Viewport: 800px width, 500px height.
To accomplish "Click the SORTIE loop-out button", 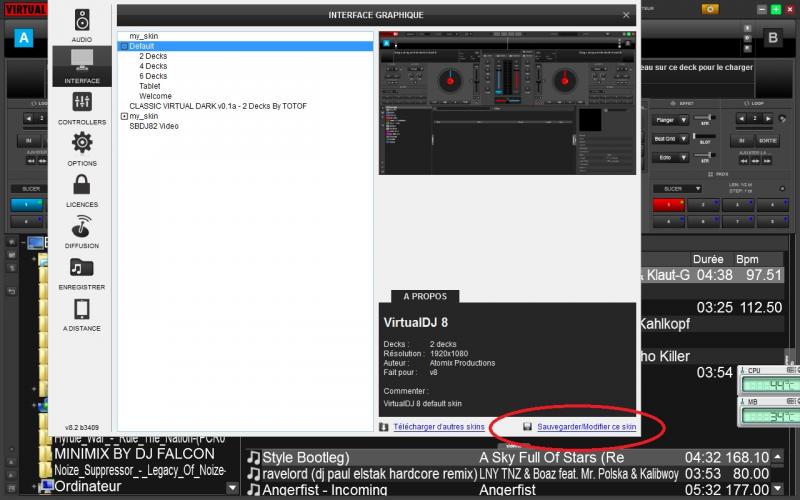I will click(767, 140).
